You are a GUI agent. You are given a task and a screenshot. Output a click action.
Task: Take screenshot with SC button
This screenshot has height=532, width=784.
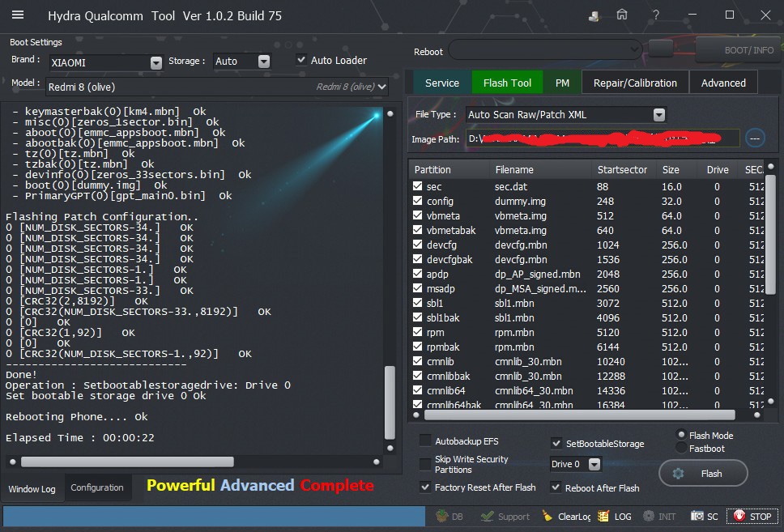tap(704, 517)
